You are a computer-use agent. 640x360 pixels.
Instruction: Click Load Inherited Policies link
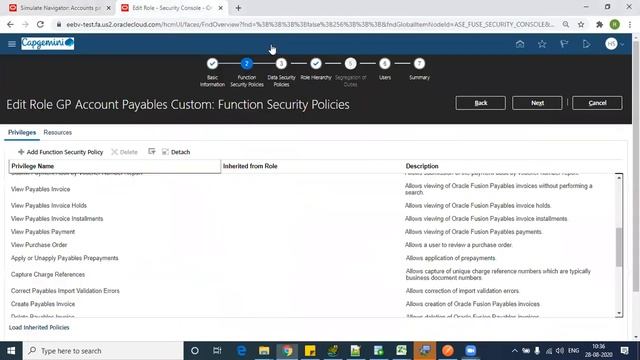click(39, 327)
